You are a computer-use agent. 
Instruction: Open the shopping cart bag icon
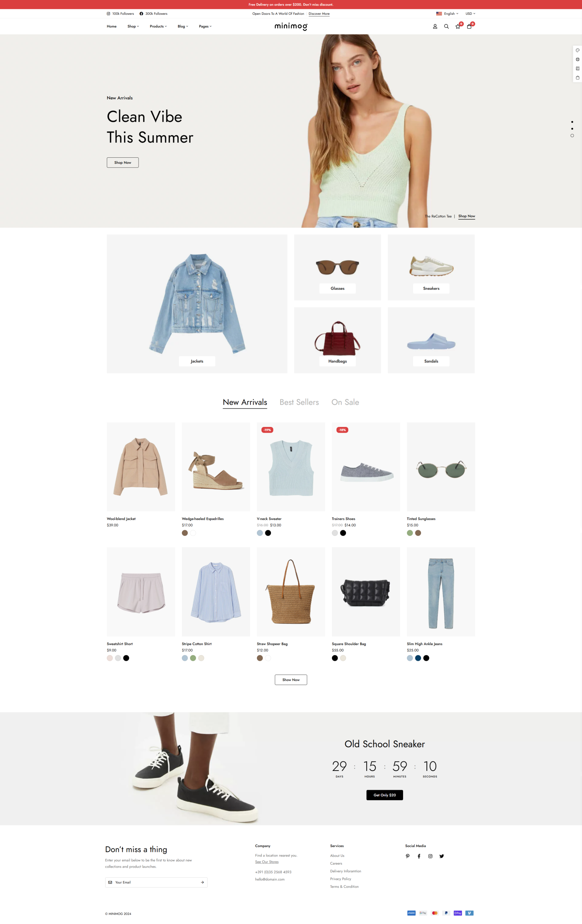(x=469, y=26)
